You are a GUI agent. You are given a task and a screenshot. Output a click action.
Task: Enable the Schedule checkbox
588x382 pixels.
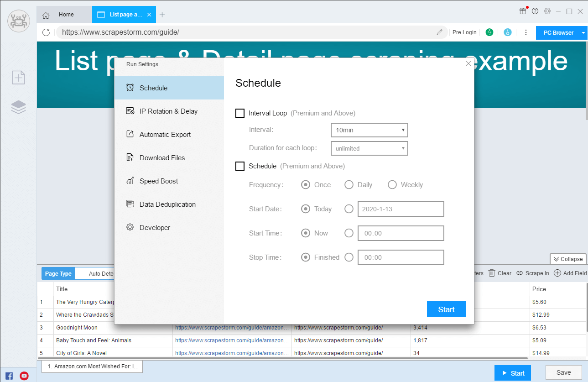coord(240,166)
